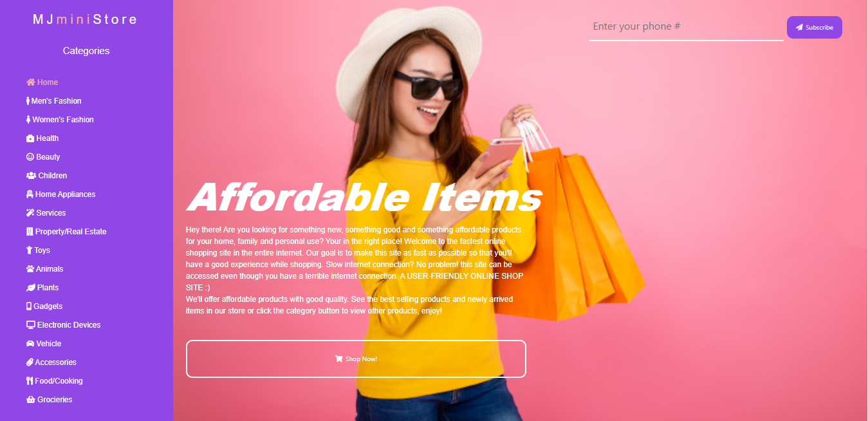Select the Gadgets category
Image resolution: width=868 pixels, height=421 pixels.
[44, 306]
